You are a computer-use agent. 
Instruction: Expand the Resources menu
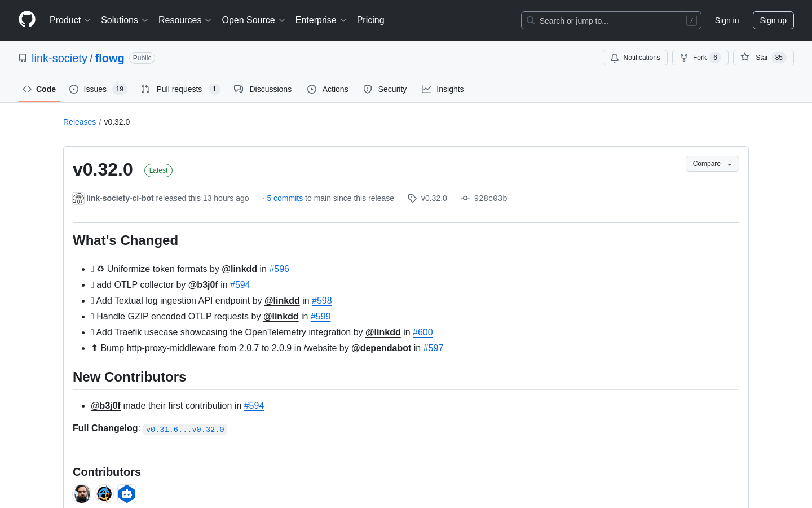(185, 20)
